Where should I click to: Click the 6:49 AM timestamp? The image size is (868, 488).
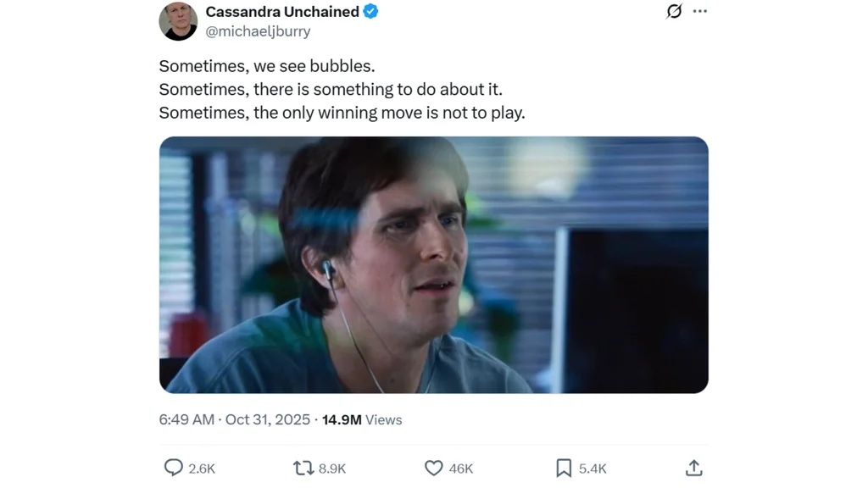(186, 420)
